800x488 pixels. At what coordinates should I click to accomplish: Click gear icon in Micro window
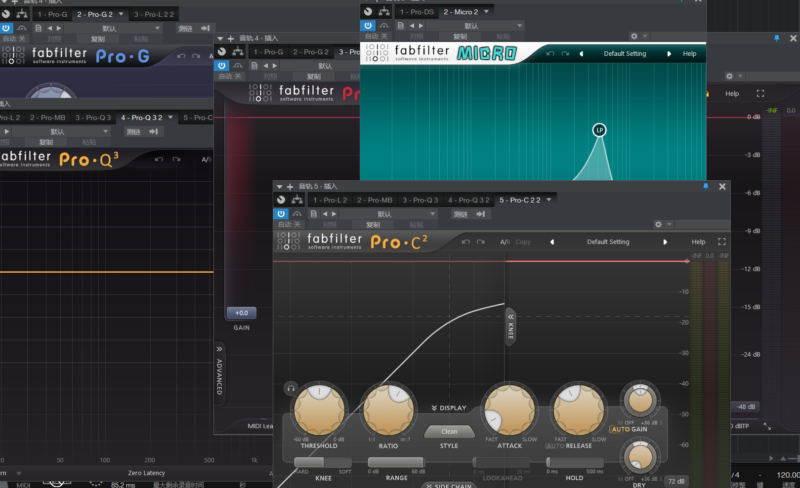634,36
